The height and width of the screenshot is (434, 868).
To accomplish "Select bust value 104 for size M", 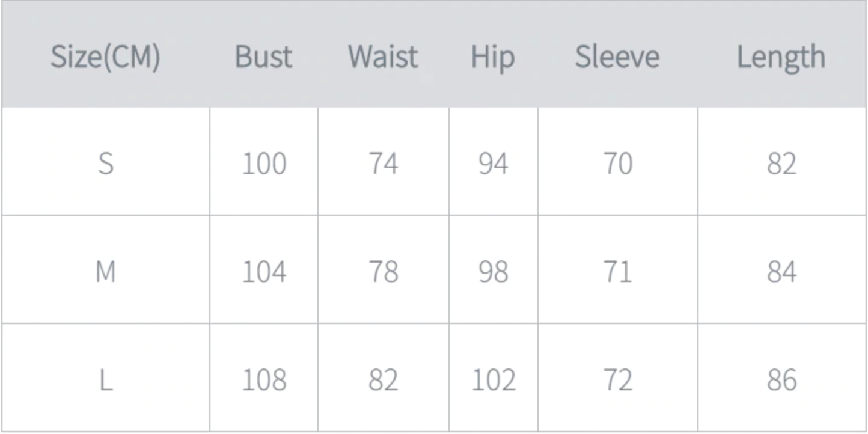I will pyautogui.click(x=264, y=272).
